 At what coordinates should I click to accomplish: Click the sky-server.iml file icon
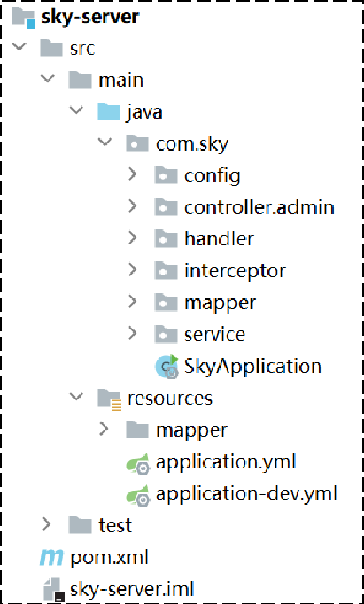pos(52,590)
